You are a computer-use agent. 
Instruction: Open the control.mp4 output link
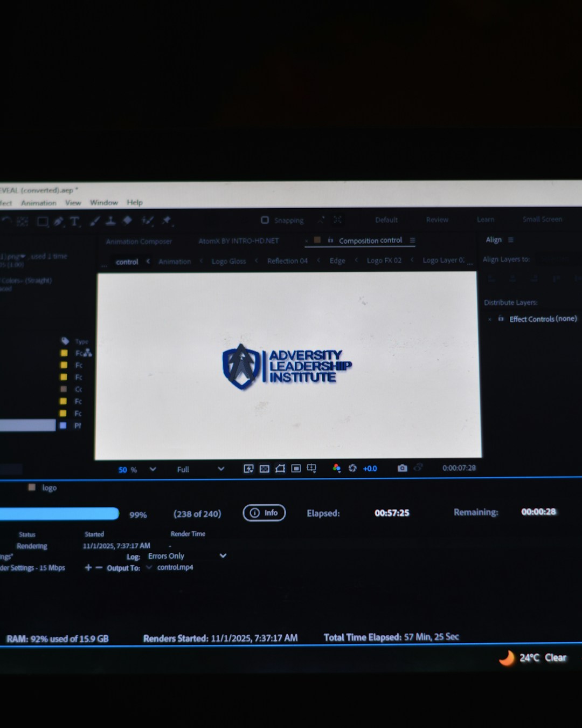[175, 567]
